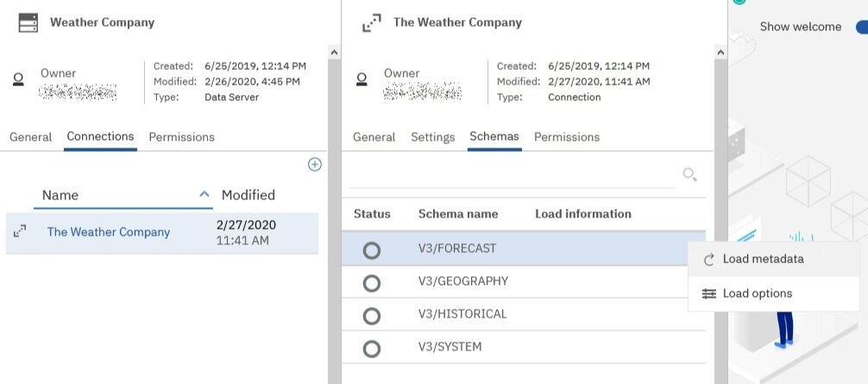Click the Status column header

point(372,214)
